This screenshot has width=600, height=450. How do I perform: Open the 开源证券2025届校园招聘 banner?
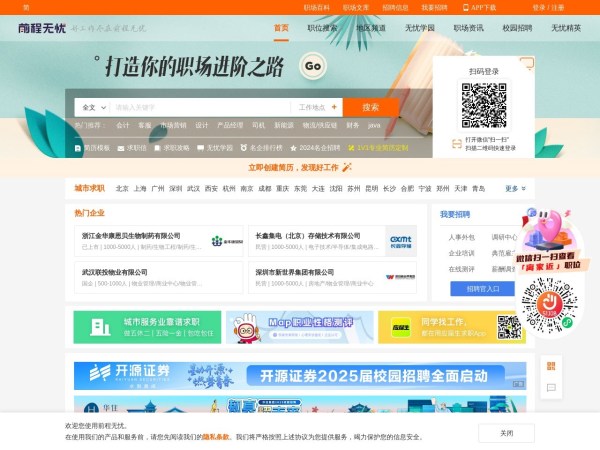[x=300, y=376]
